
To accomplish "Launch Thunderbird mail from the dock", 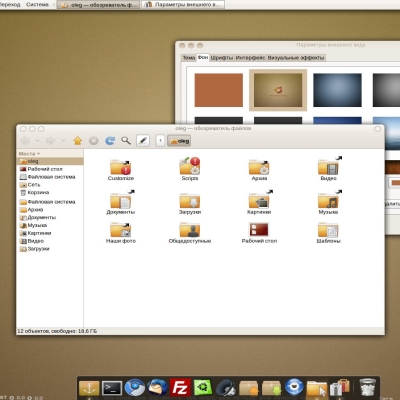I will [x=157, y=388].
